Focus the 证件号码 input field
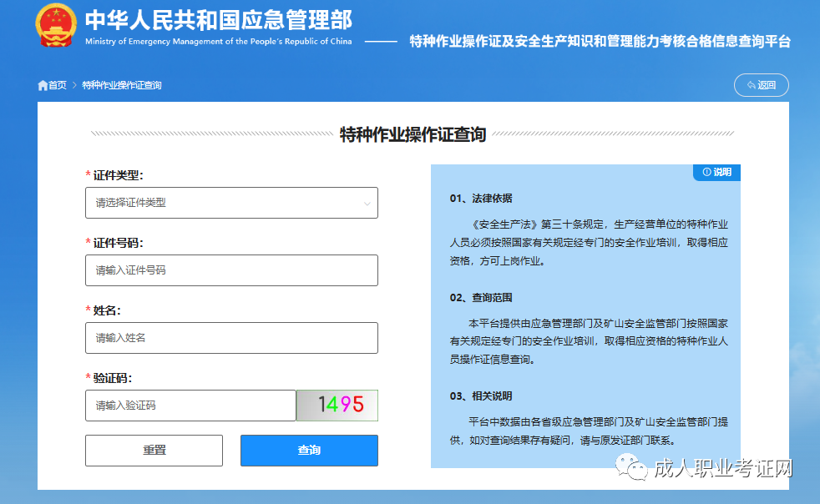The height and width of the screenshot is (504, 820). 231,270
